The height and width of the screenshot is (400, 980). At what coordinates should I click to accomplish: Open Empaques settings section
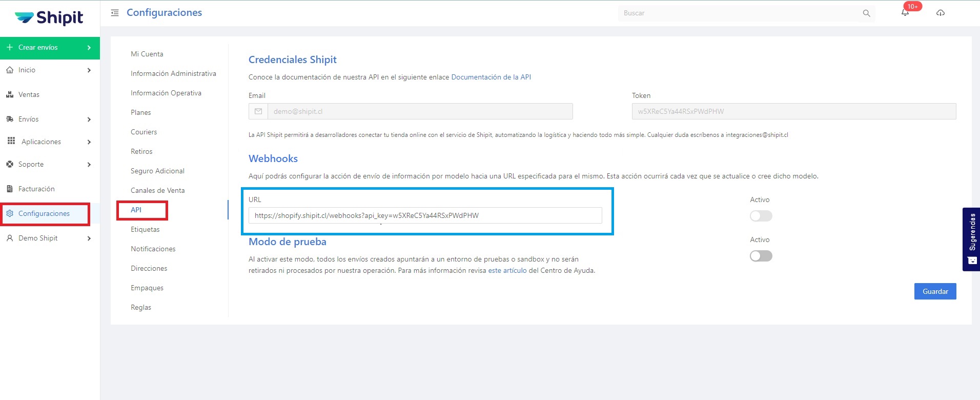(x=147, y=288)
